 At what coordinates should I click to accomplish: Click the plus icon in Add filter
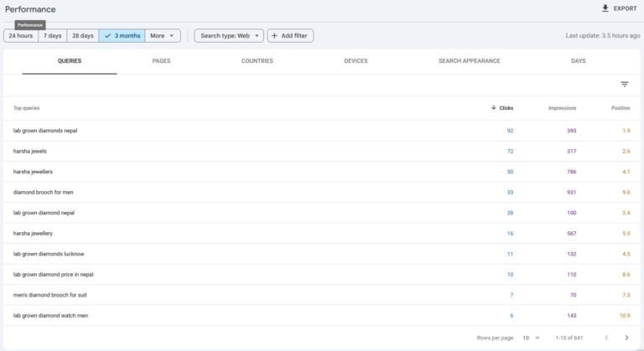coord(274,36)
